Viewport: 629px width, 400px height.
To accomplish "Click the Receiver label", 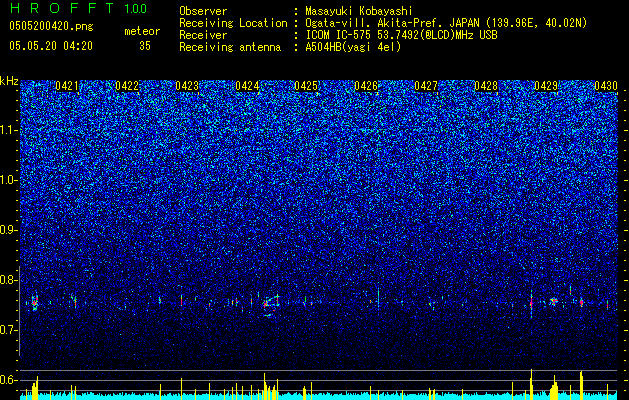I will click(x=203, y=35).
